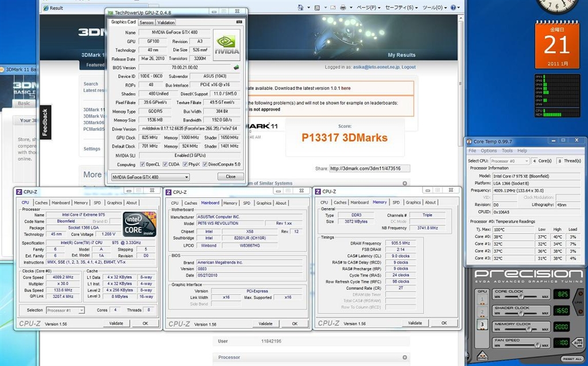Click the mail icon in browser toolbar
This screenshot has width=588, height=366.
tap(334, 7)
